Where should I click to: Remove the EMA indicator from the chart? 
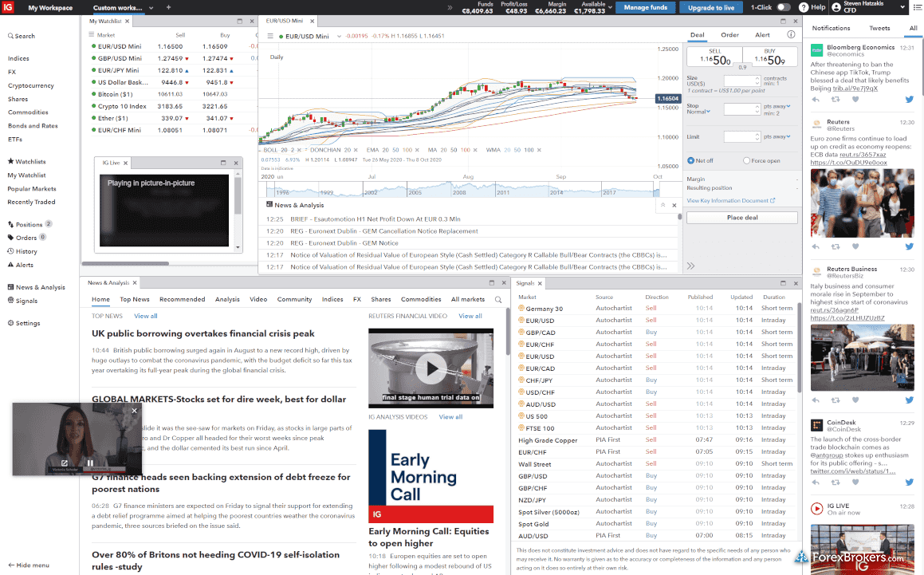[x=417, y=150]
